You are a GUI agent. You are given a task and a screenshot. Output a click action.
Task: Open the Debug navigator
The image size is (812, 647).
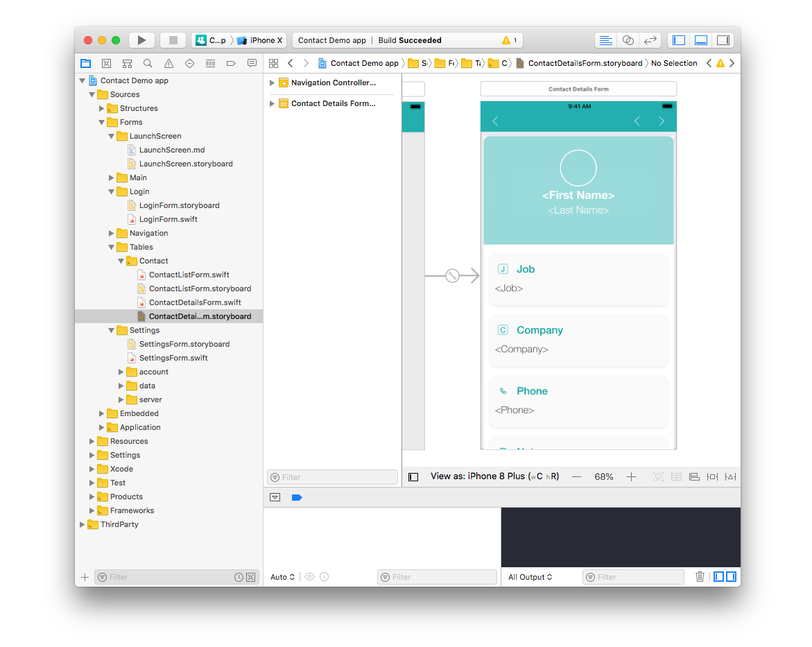point(210,63)
